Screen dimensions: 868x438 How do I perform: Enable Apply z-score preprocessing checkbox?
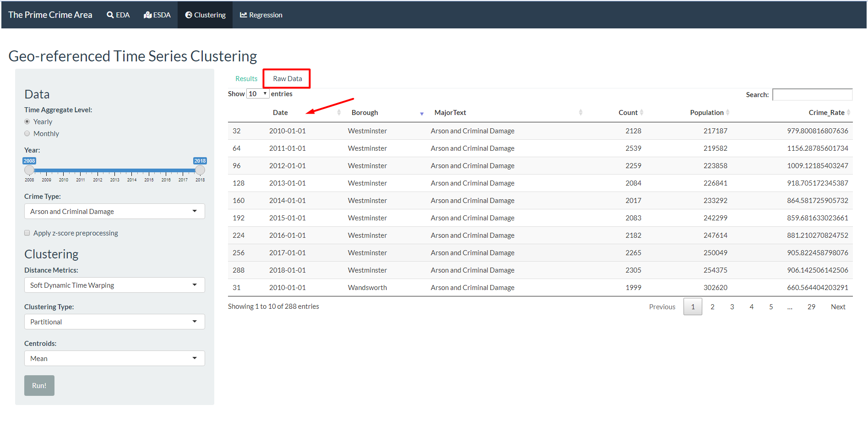click(x=27, y=233)
